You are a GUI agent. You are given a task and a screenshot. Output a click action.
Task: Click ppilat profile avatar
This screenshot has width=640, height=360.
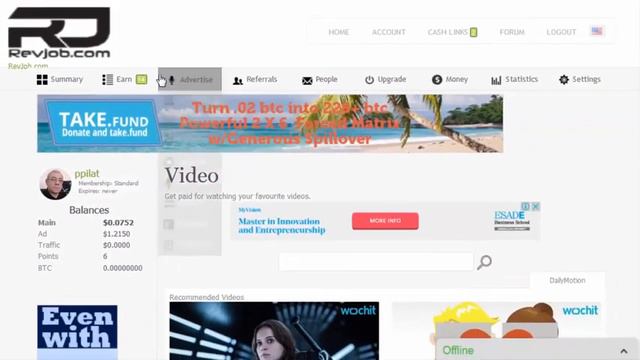[x=56, y=184]
